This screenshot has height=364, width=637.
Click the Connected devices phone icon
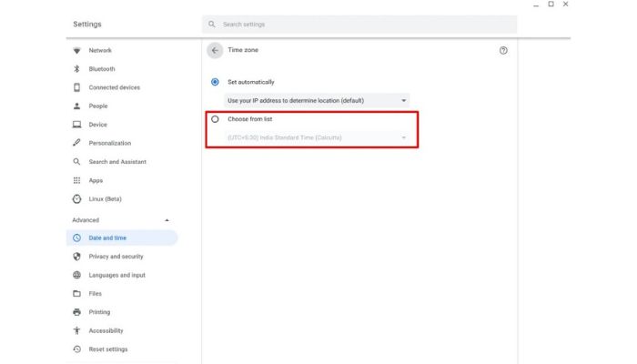click(76, 87)
